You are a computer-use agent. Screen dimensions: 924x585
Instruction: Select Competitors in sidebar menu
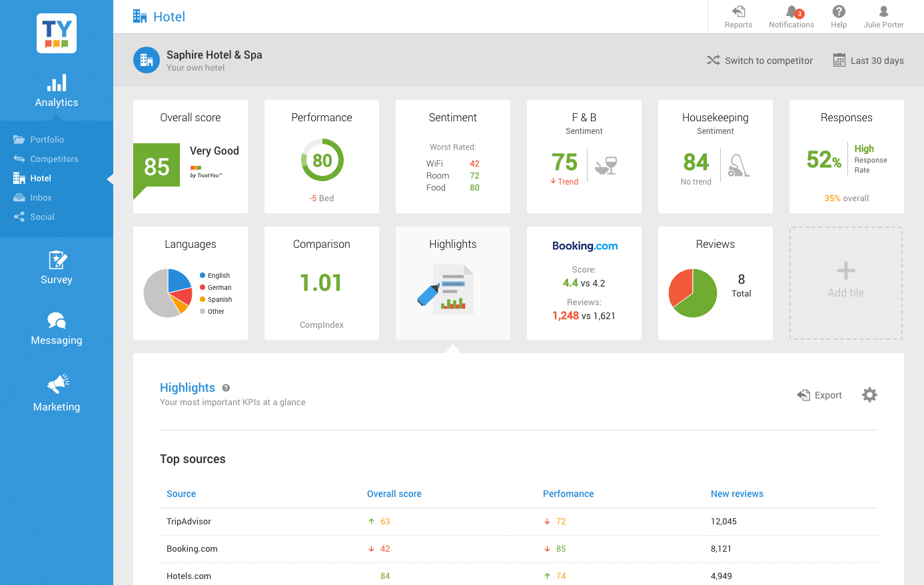point(54,159)
